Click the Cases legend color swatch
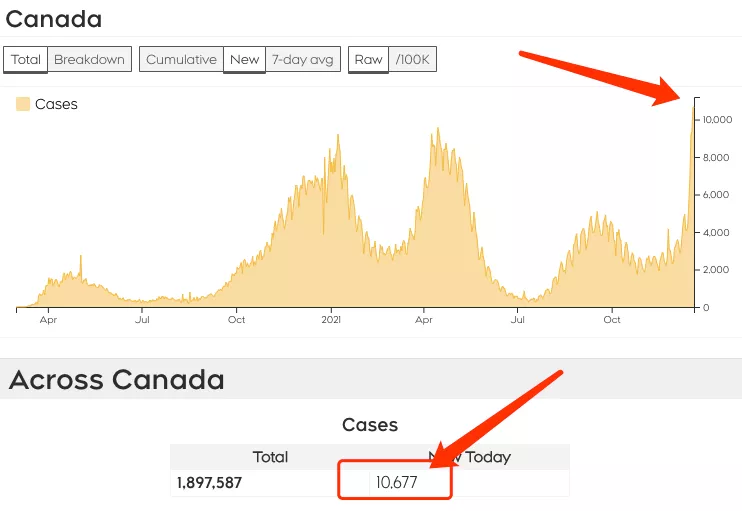The width and height of the screenshot is (742, 511). click(23, 104)
